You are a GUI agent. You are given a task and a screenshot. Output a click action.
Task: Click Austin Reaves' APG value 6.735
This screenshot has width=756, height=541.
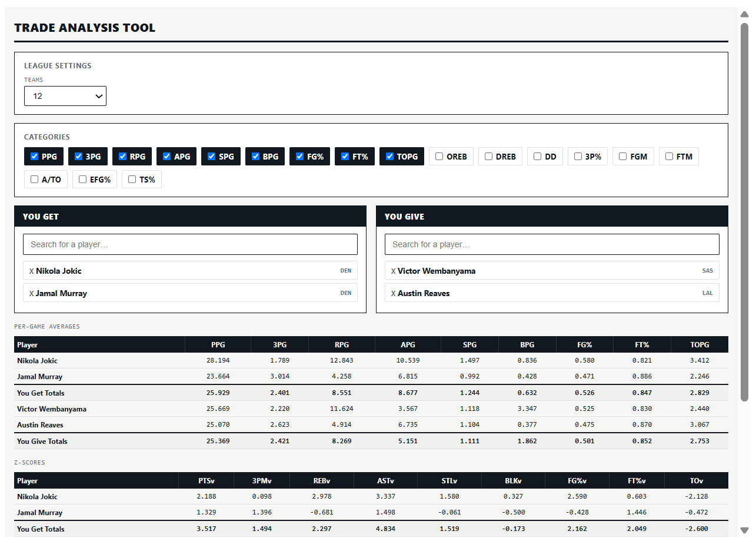(x=408, y=425)
